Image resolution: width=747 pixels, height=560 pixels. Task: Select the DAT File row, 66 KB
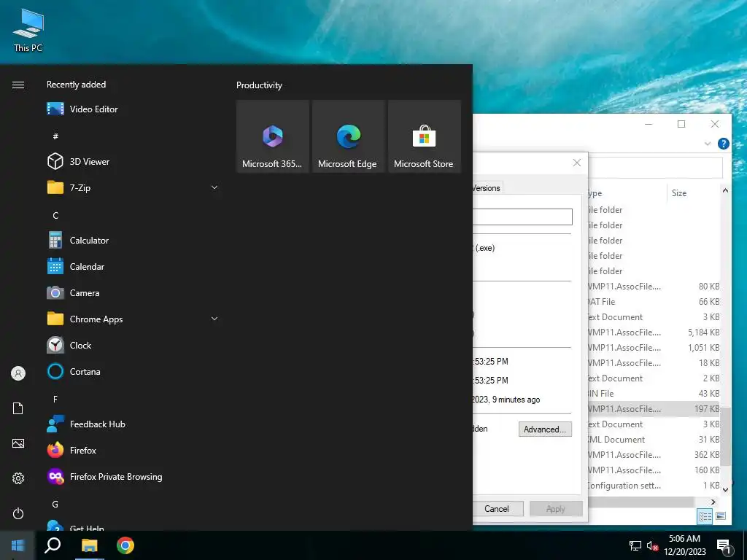[654, 302]
